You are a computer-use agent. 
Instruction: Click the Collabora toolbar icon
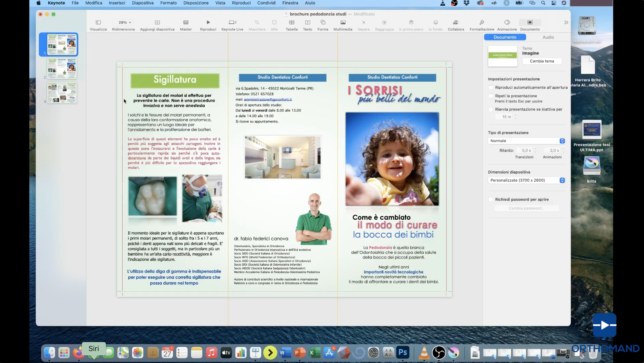click(456, 22)
